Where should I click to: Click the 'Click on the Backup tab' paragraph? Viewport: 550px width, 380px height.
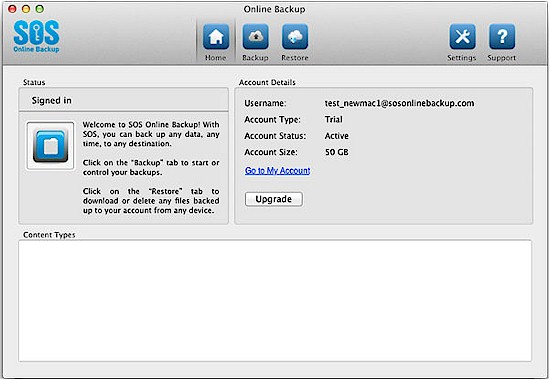(151, 167)
